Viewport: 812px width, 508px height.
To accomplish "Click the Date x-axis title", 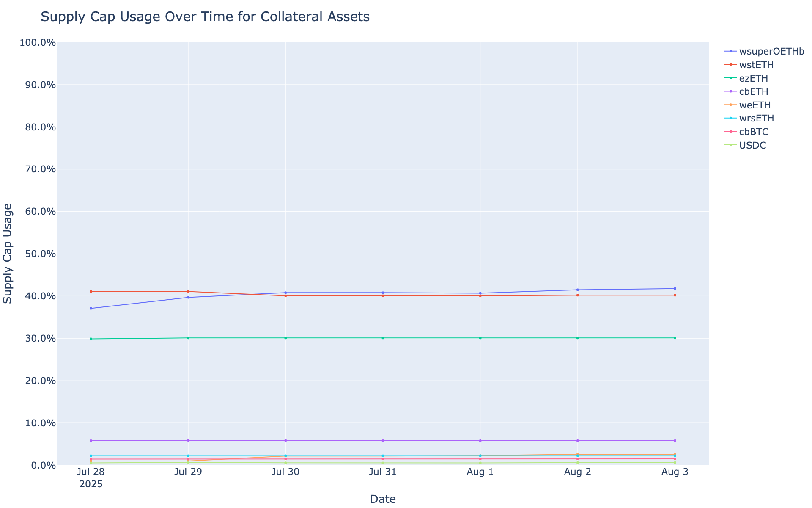I will click(x=383, y=499).
